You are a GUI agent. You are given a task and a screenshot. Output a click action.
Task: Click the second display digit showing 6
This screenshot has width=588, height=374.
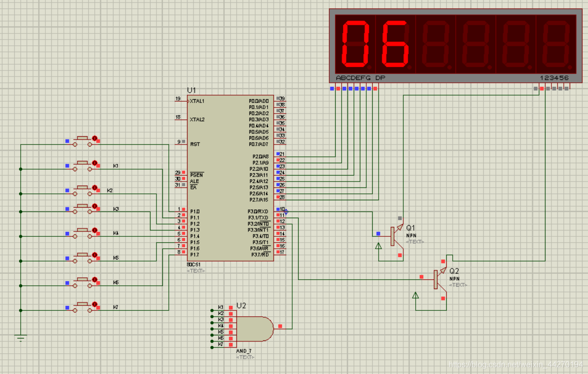point(395,44)
